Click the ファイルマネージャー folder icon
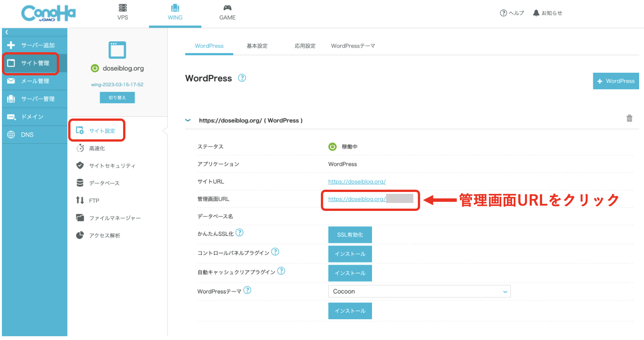The image size is (644, 340). (80, 218)
